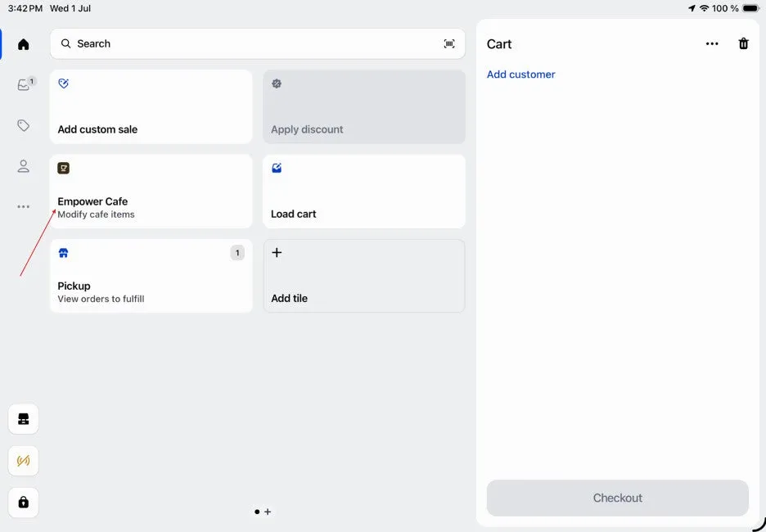
Task: Open the Products tag icon
Action: pos(24,125)
